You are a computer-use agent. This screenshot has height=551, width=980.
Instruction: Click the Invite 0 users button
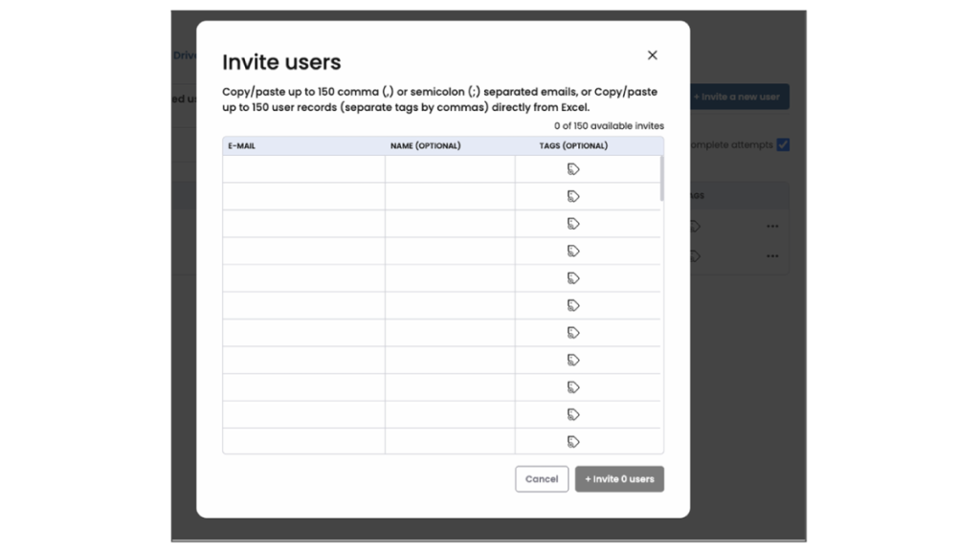(619, 479)
